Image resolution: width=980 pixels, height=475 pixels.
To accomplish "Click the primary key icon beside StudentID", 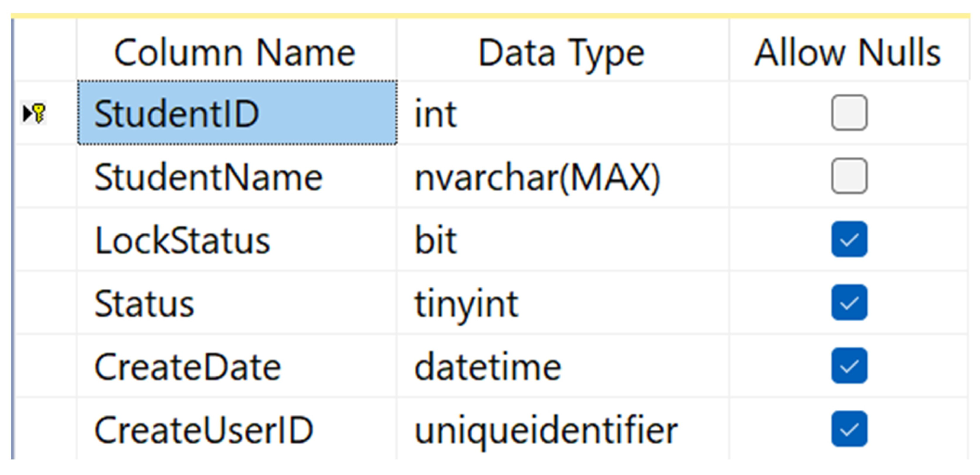I will pos(38,113).
